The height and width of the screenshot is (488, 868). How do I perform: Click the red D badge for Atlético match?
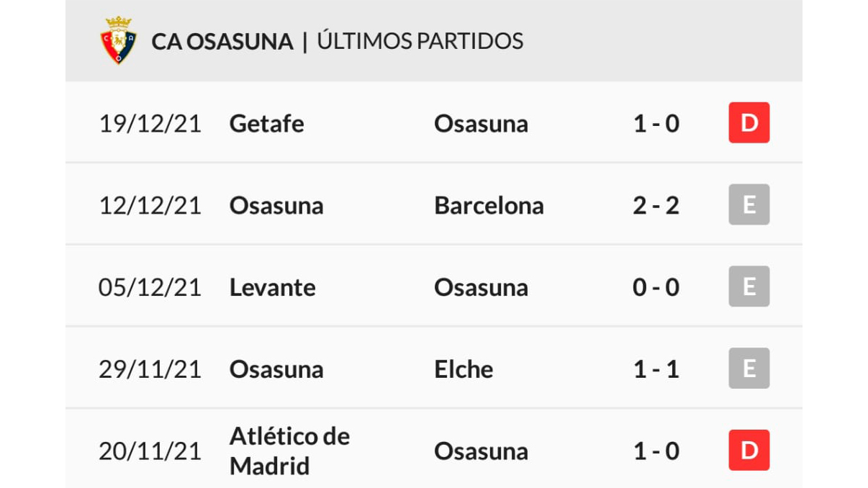click(x=749, y=451)
